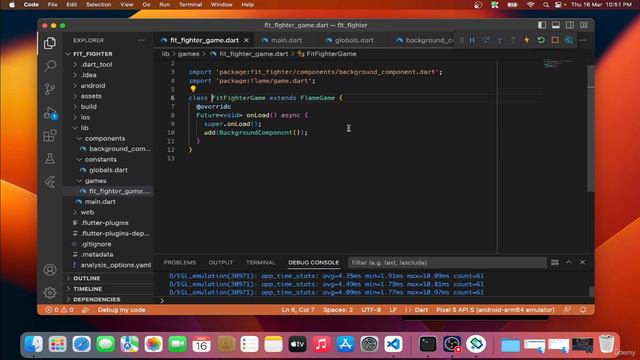Open the Search view in activity bar

[50, 65]
